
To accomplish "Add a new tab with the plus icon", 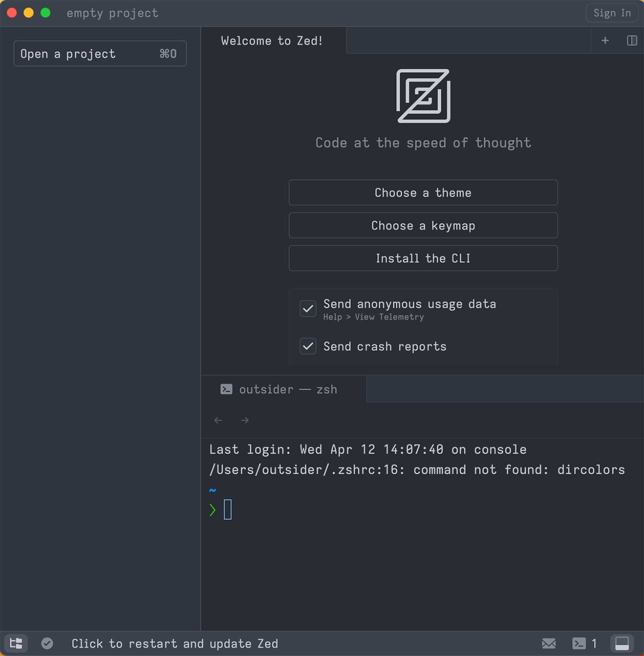I will 605,40.
